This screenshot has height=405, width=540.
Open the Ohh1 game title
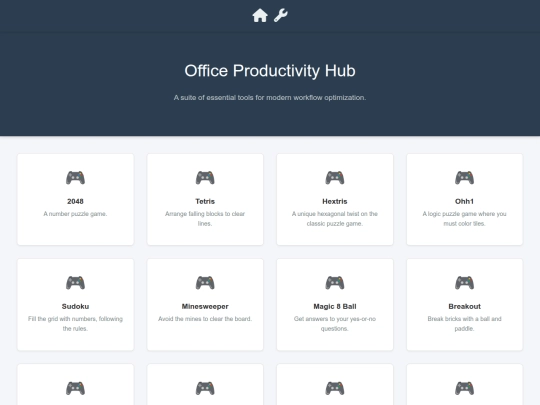(x=465, y=201)
